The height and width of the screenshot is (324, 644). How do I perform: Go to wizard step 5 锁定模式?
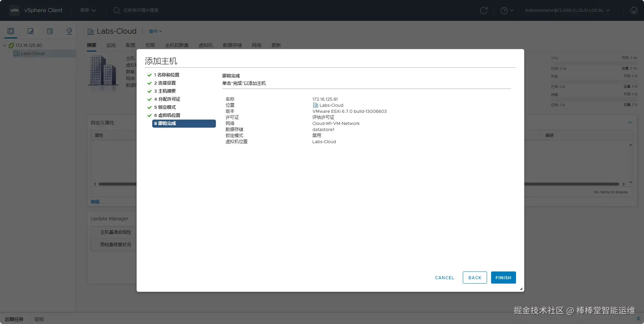tap(165, 107)
